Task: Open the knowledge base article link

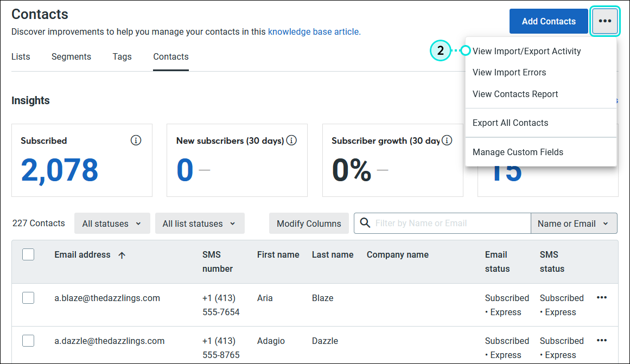Action: click(314, 32)
